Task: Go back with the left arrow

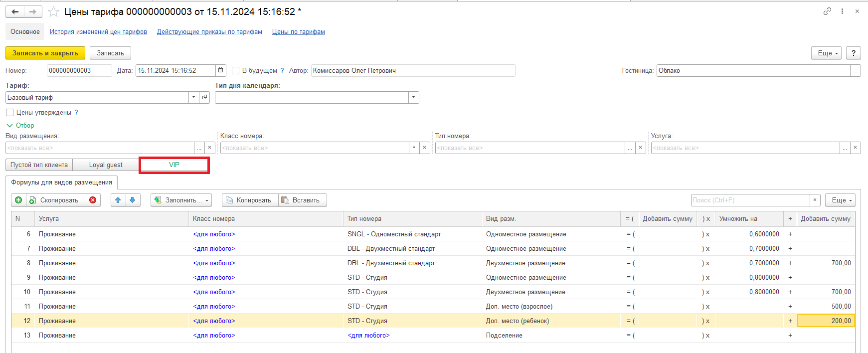Action: [15, 11]
